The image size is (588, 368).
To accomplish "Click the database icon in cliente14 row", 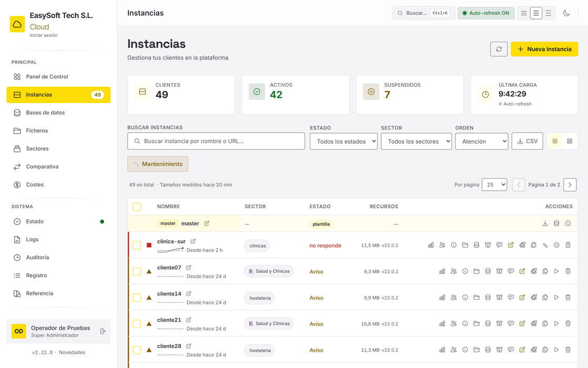I will click(x=488, y=298).
